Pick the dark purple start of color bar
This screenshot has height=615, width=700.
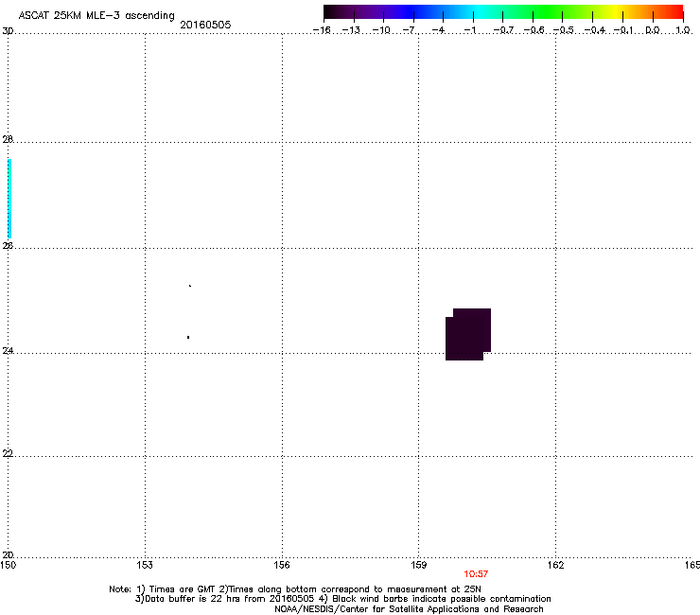[335, 12]
